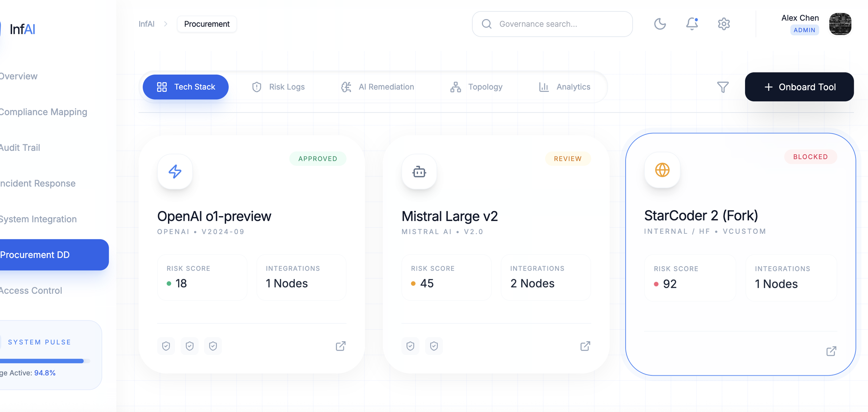
Task: Click the filter funnel icon
Action: pyautogui.click(x=723, y=87)
